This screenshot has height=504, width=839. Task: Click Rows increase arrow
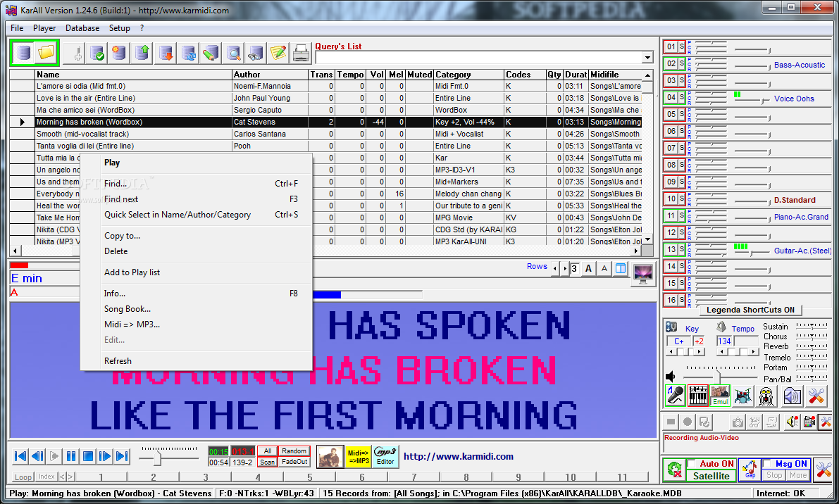coord(564,268)
